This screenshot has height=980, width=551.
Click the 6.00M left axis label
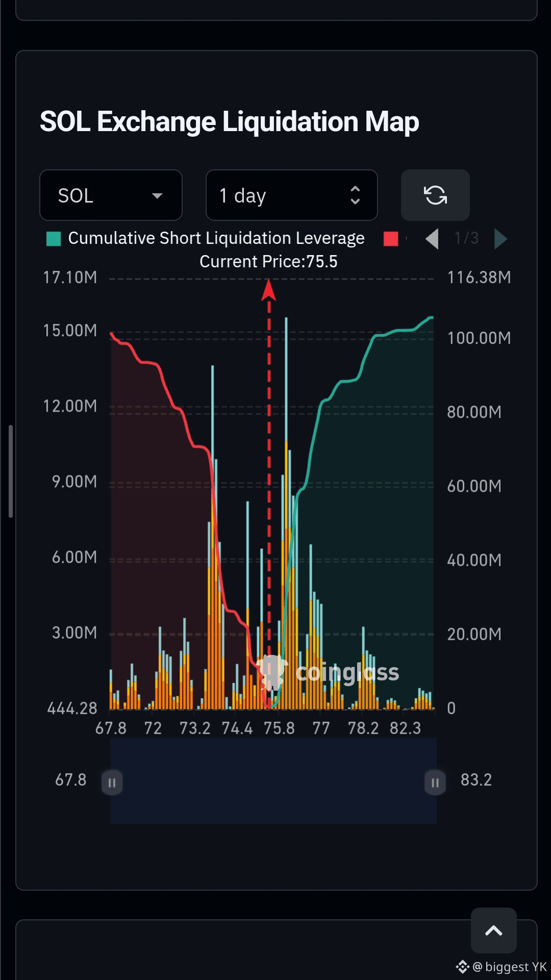tap(74, 557)
